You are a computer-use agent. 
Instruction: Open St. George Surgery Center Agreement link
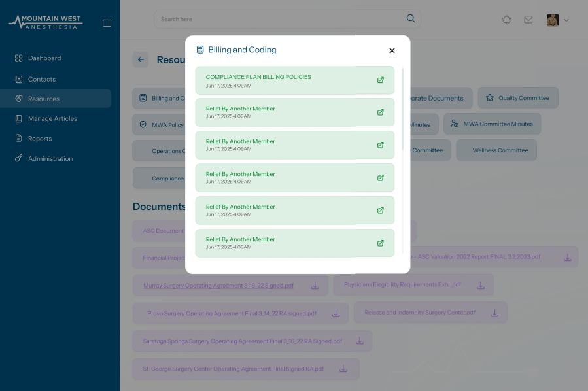[233, 369]
